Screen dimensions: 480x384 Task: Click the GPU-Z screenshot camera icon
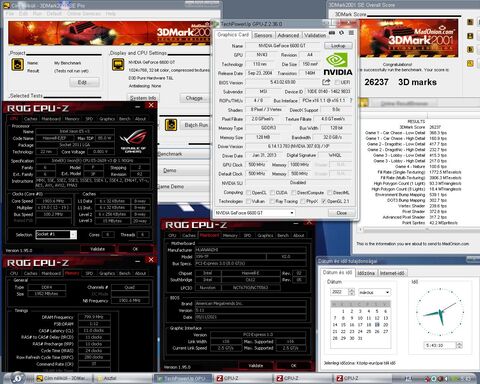(332, 33)
